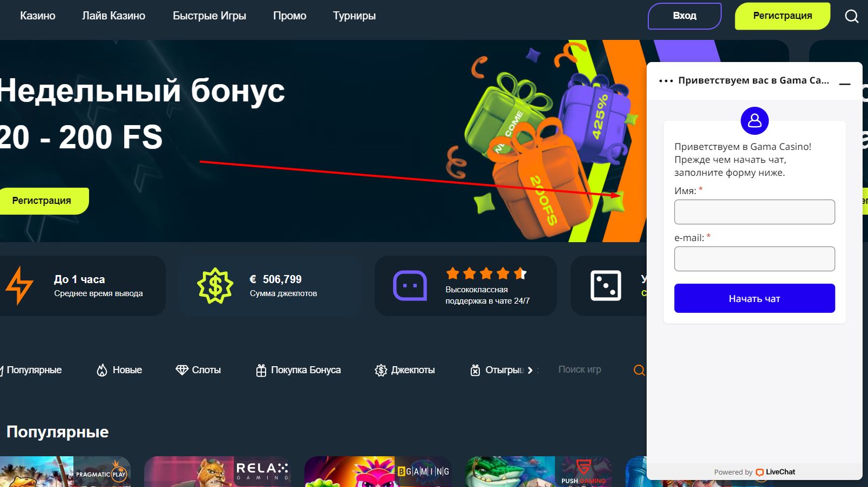
Task: Open the Pragmatic Play game thumbnail
Action: pos(65,472)
